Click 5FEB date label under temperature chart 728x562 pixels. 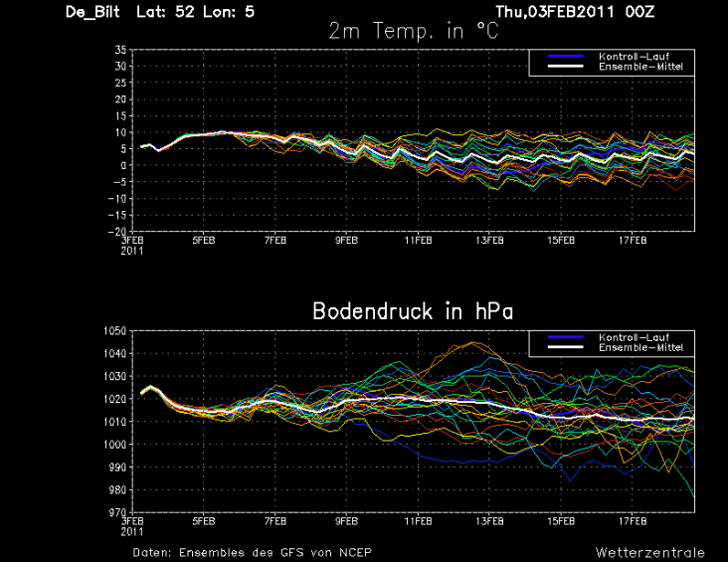(204, 240)
